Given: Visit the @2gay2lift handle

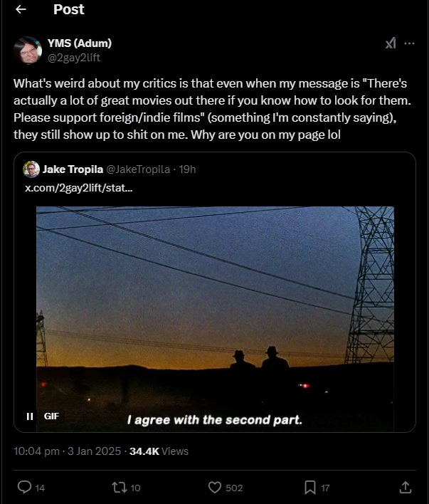Looking at the screenshot, I should tap(74, 58).
